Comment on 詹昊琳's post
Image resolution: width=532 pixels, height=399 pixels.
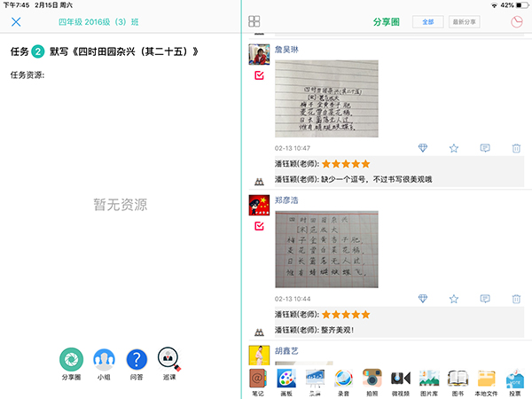coord(485,148)
